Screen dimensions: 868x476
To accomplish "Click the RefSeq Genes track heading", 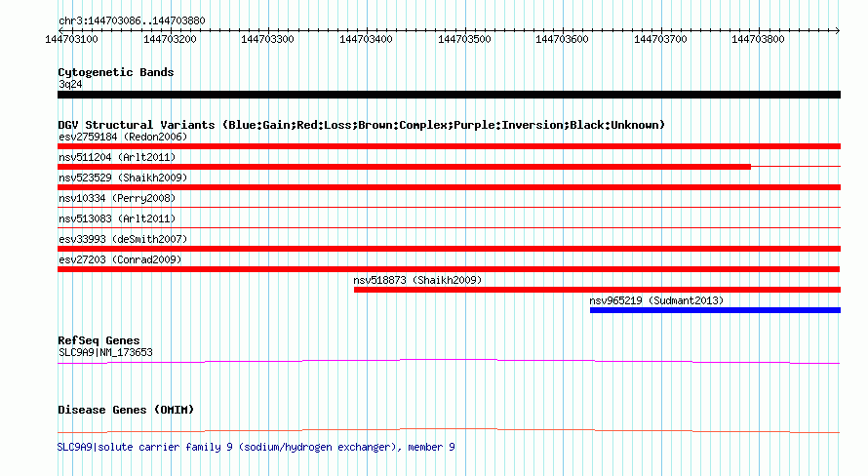I will pyautogui.click(x=99, y=340).
